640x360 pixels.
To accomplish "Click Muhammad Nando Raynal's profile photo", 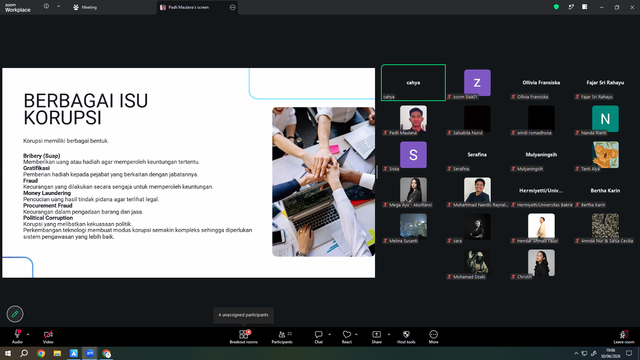I will tap(477, 191).
